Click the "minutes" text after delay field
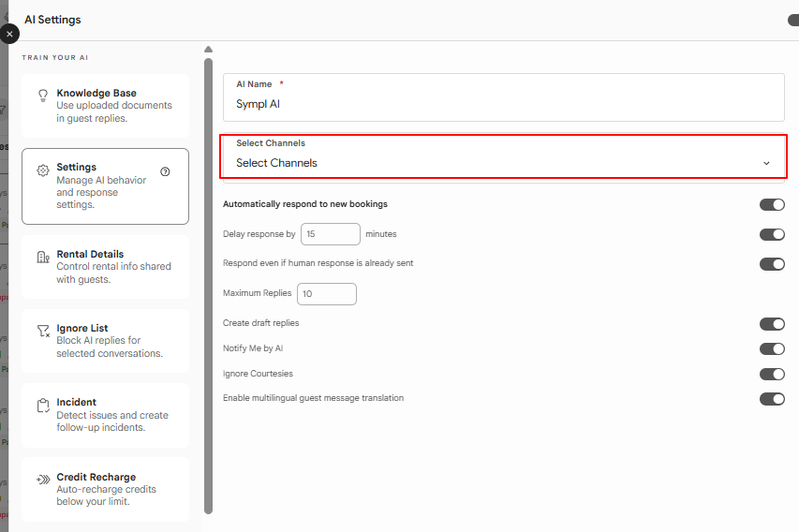This screenshot has width=799, height=532. [x=381, y=234]
